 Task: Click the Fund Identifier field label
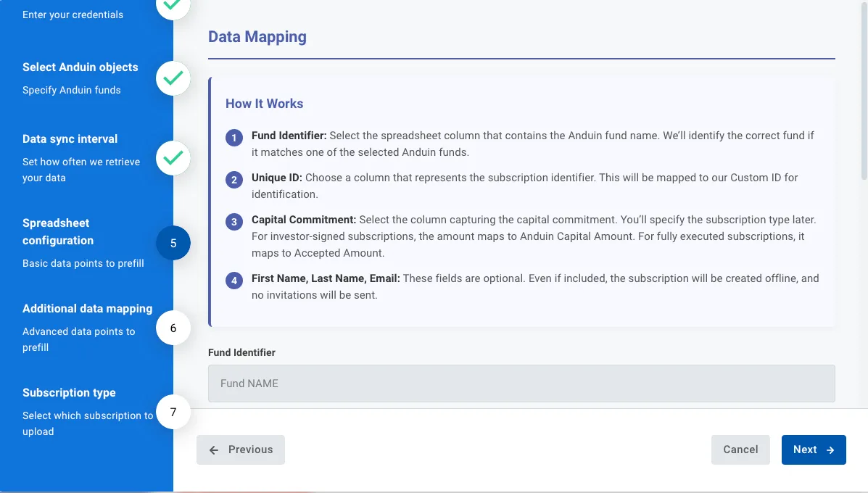click(242, 352)
